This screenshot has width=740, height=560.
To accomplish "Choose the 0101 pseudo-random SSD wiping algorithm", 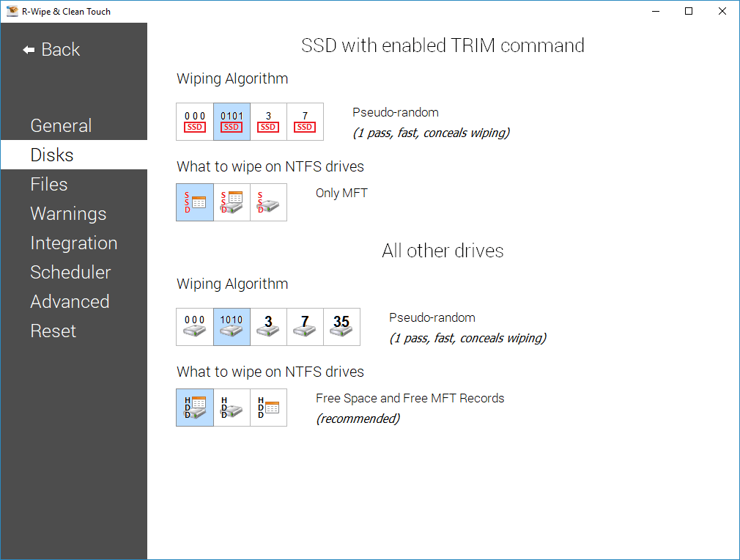I will [232, 122].
